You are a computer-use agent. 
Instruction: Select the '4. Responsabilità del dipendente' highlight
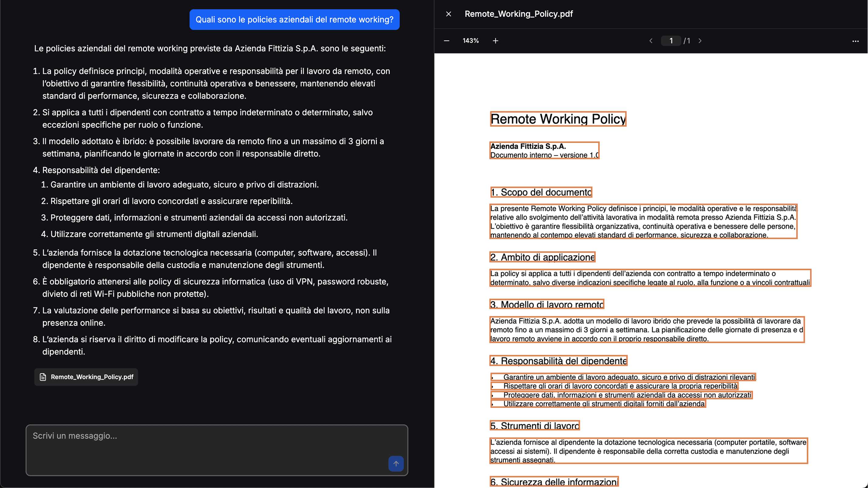(x=558, y=360)
